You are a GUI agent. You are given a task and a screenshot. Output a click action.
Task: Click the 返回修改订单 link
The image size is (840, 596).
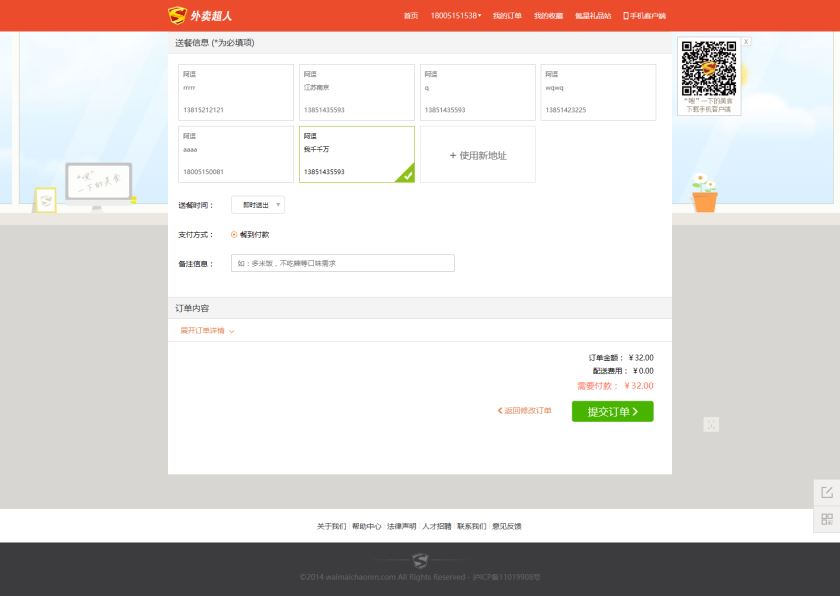524,411
